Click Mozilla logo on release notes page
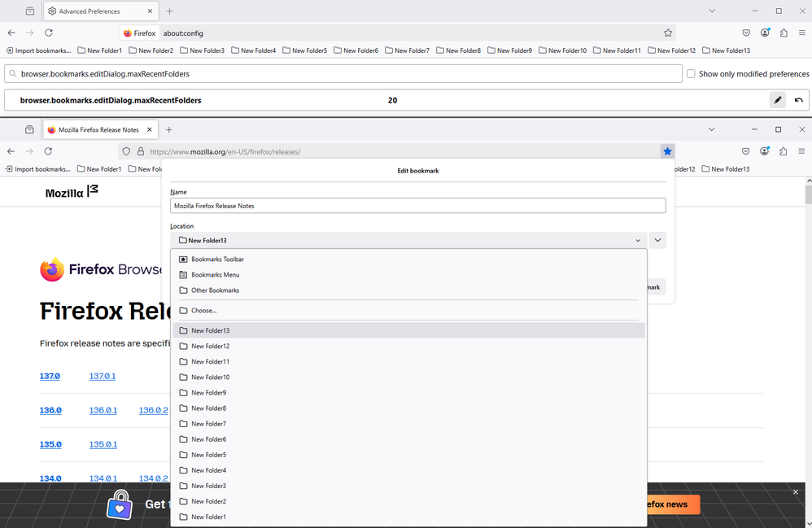The image size is (812, 528). [x=72, y=192]
